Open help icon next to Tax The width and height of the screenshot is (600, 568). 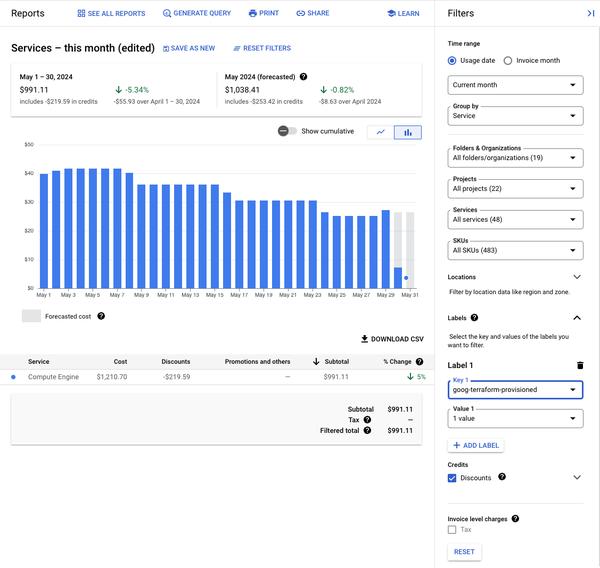(367, 420)
